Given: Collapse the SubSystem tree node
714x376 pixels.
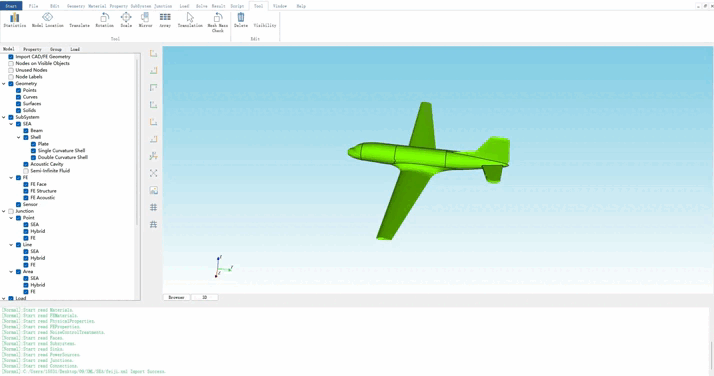Looking at the screenshot, I should [4, 117].
